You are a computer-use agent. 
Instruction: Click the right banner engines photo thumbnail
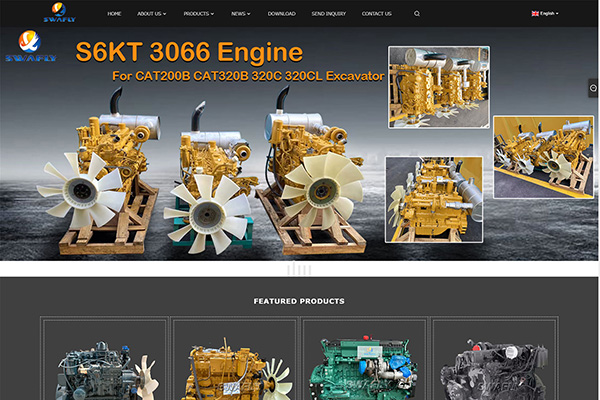click(x=543, y=157)
